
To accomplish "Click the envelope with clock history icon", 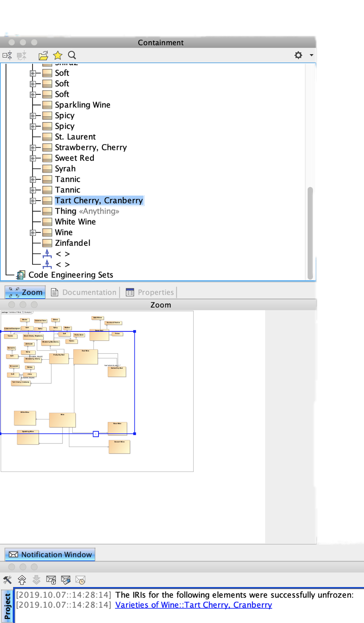I will pyautogui.click(x=80, y=580).
